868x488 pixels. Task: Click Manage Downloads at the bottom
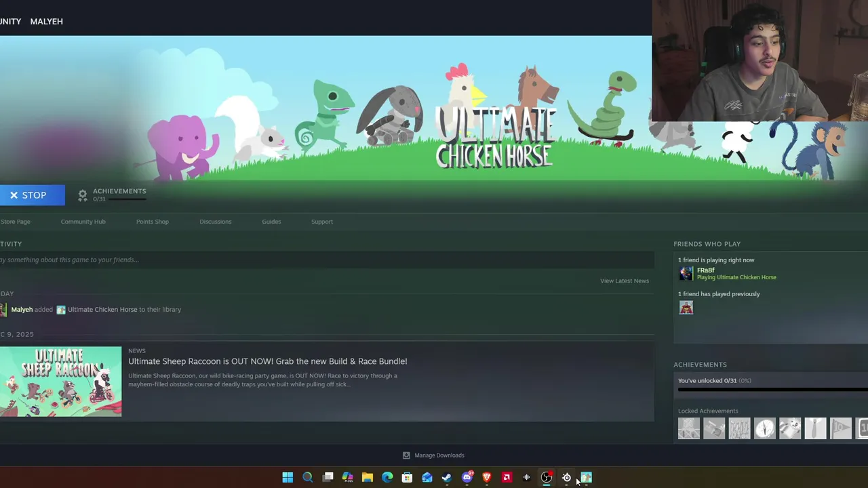pyautogui.click(x=439, y=455)
